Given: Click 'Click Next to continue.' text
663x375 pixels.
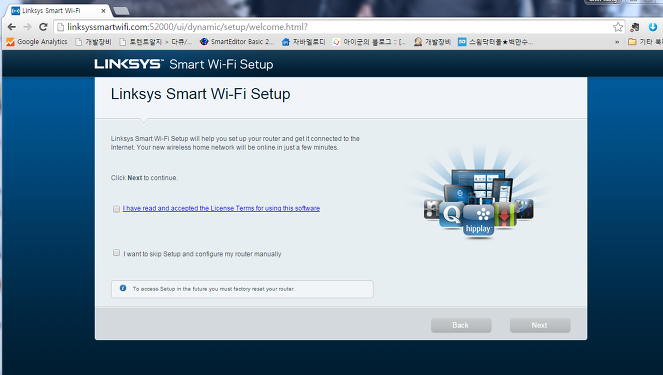Looking at the screenshot, I should (x=144, y=178).
